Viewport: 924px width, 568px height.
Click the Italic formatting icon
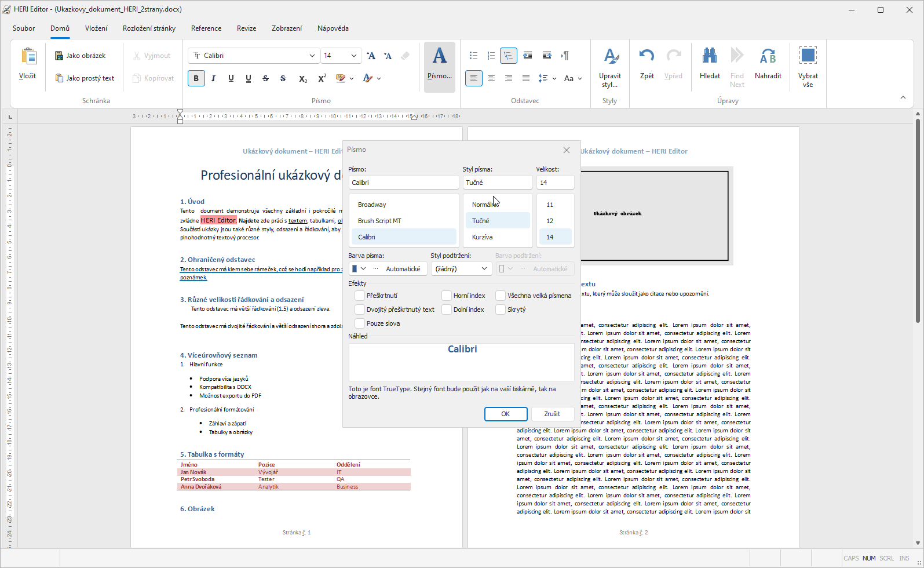213,78
